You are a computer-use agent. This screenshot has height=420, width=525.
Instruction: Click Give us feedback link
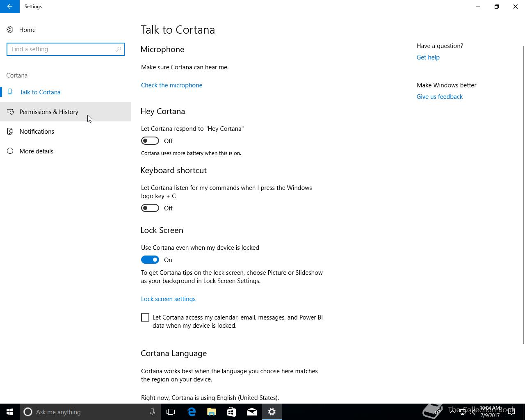pos(439,97)
